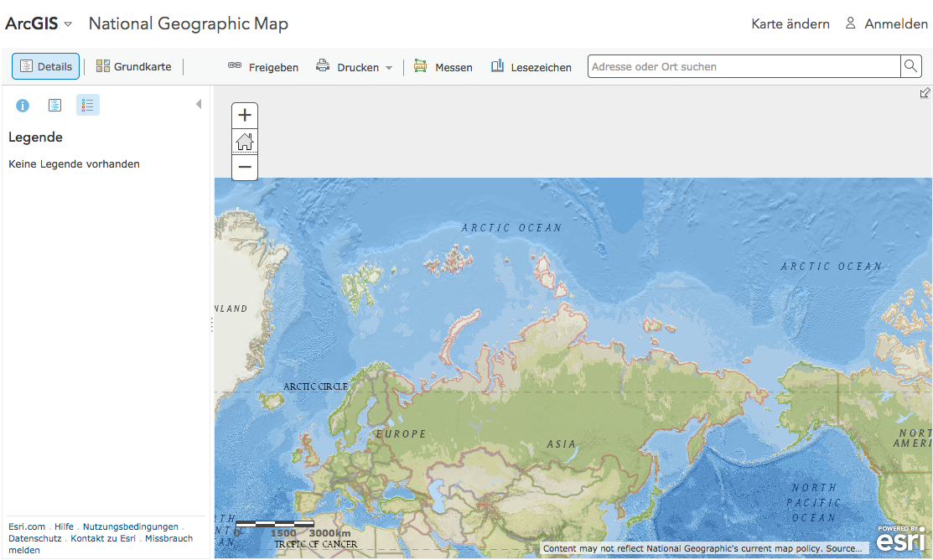Viewport: 933px width, 560px height.
Task: Click the search magnifying glass icon
Action: (910, 66)
